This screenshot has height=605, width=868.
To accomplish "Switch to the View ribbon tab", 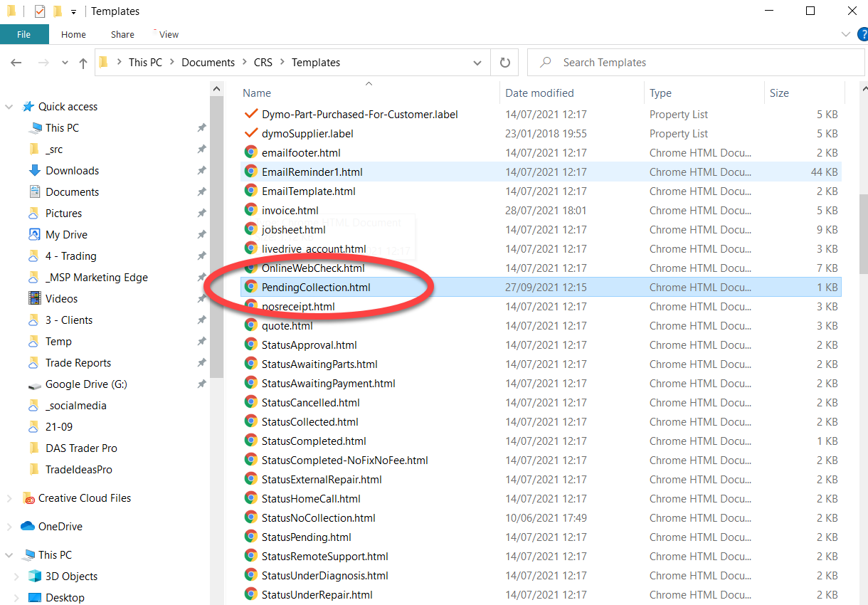I will click(x=169, y=34).
